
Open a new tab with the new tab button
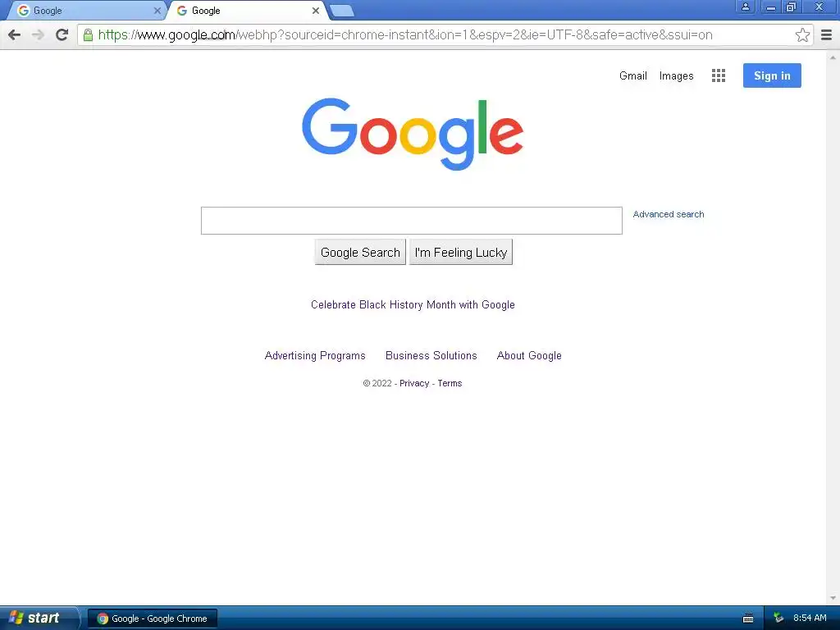[x=341, y=10]
